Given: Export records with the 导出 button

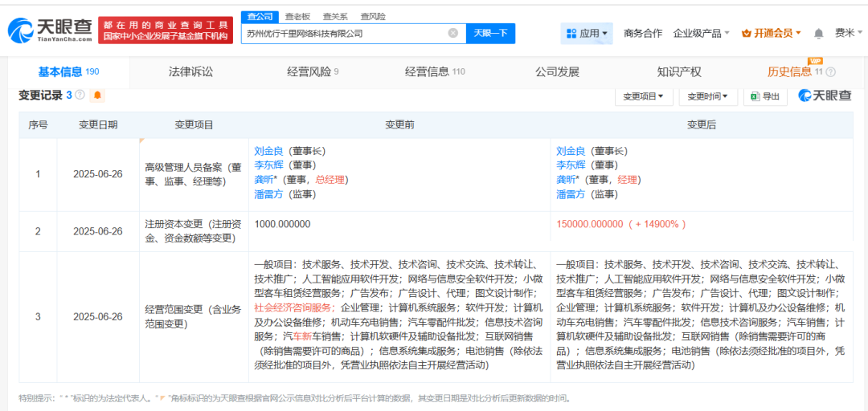Looking at the screenshot, I should point(764,96).
